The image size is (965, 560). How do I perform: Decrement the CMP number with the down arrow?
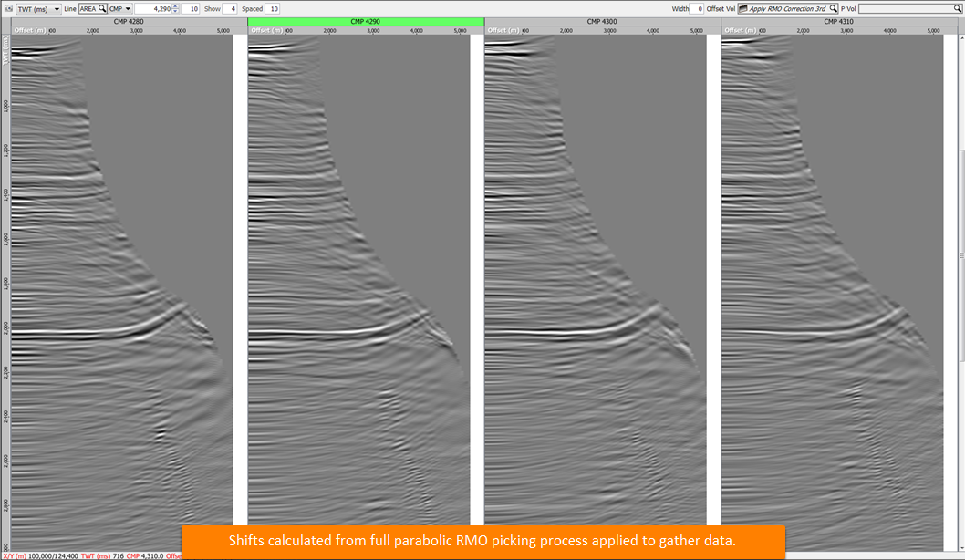(x=175, y=11)
